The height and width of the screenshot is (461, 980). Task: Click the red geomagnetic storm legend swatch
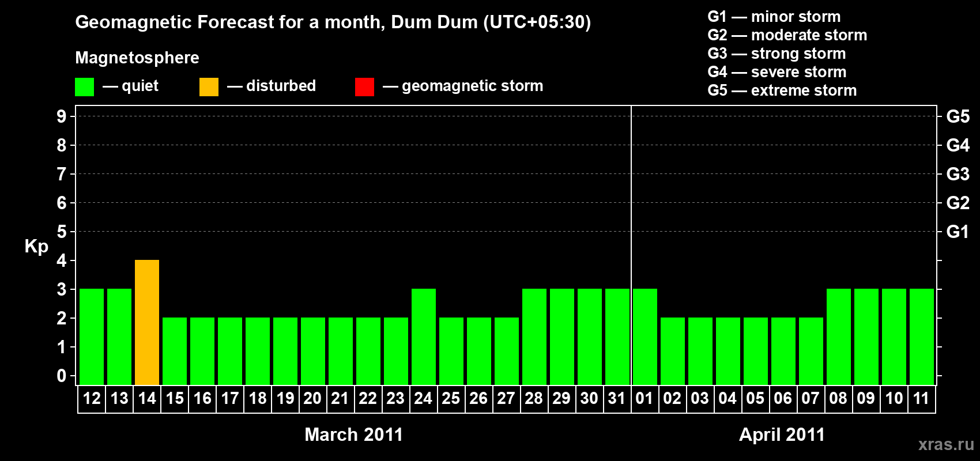(364, 87)
